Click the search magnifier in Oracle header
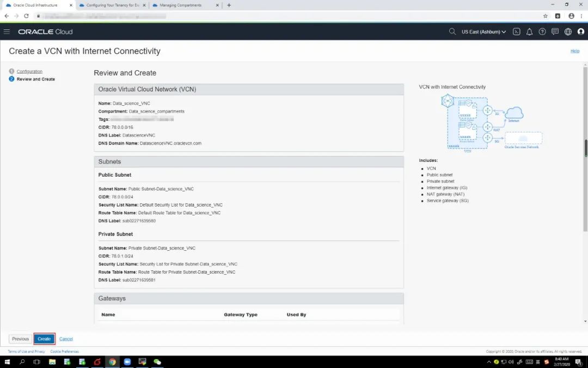The height and width of the screenshot is (368, 588). [x=452, y=32]
